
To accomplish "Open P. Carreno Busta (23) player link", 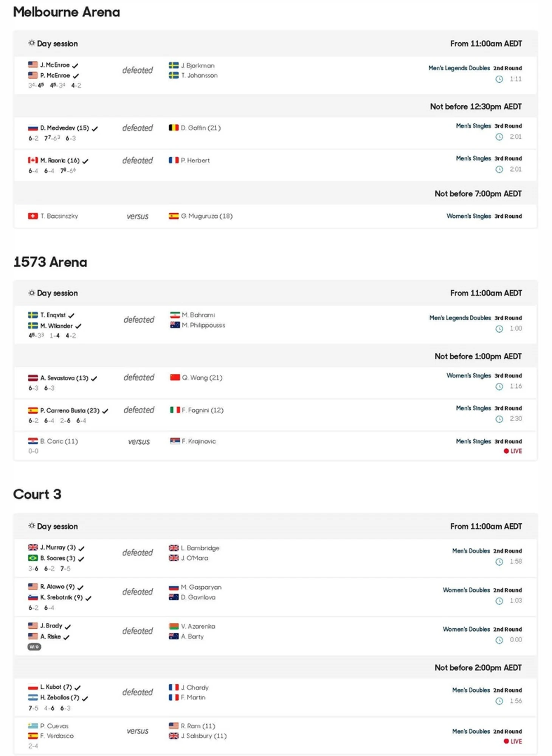I will (70, 410).
